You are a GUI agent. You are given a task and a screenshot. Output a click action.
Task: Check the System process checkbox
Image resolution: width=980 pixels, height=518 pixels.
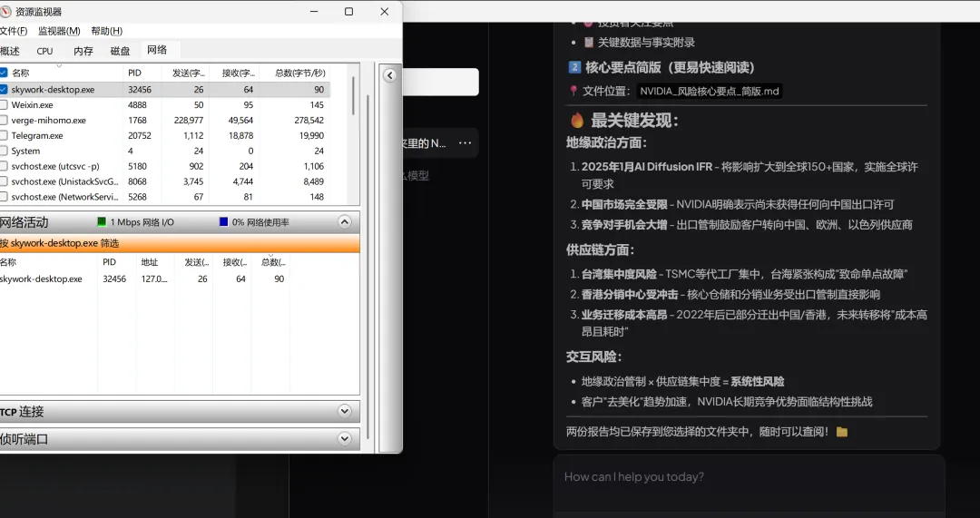pyautogui.click(x=3, y=151)
